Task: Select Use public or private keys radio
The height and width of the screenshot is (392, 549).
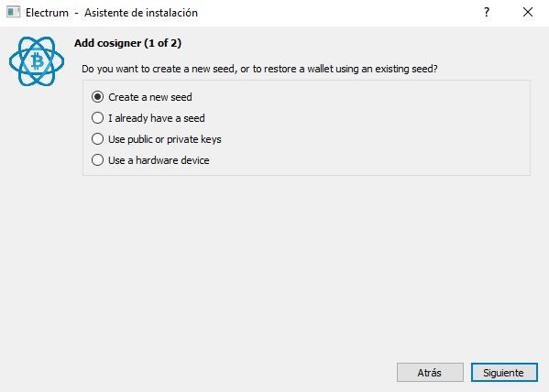Action: (x=97, y=139)
